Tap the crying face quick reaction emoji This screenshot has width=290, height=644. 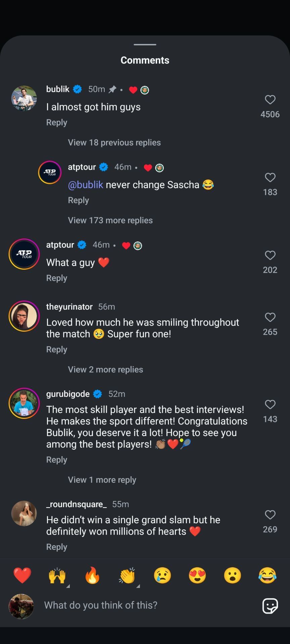tap(162, 576)
